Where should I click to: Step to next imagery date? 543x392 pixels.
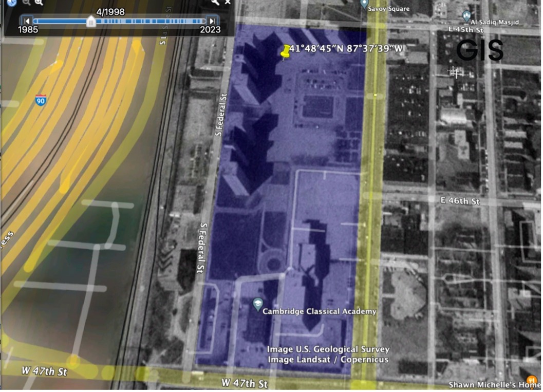211,21
